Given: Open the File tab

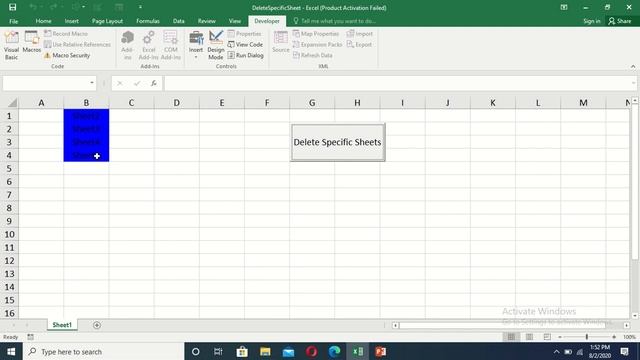Looking at the screenshot, I should (13, 21).
